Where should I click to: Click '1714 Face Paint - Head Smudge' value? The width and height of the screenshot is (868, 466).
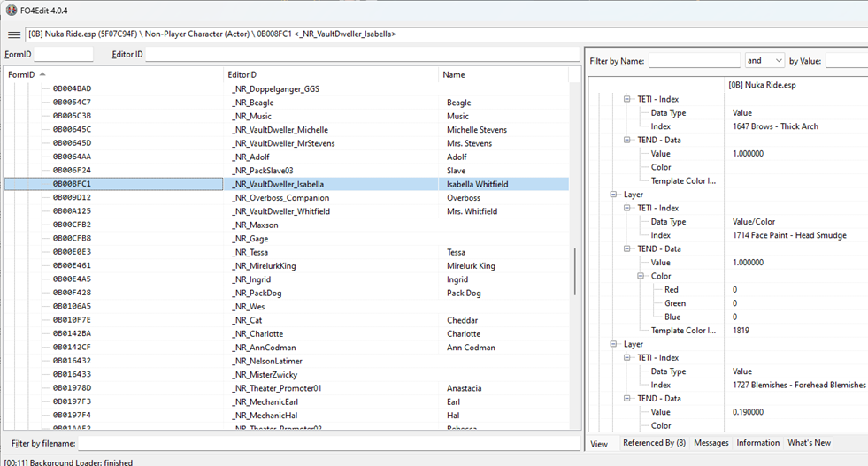tap(789, 235)
